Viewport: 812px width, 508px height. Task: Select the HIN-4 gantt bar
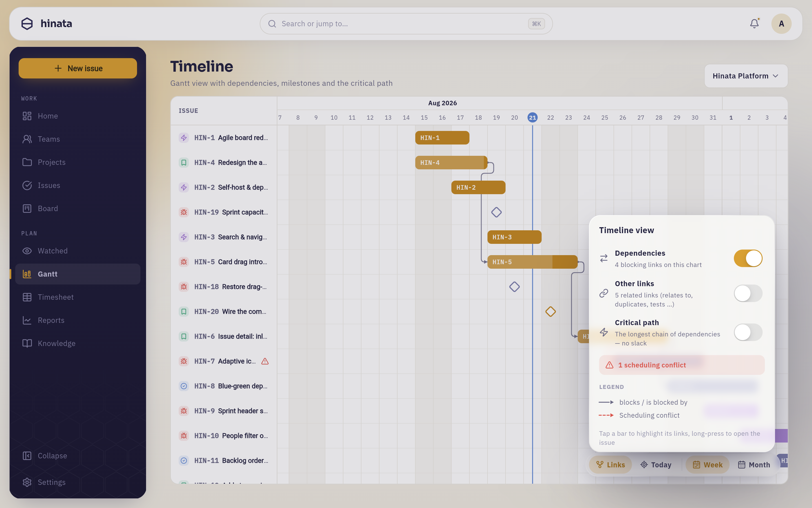[x=451, y=163]
